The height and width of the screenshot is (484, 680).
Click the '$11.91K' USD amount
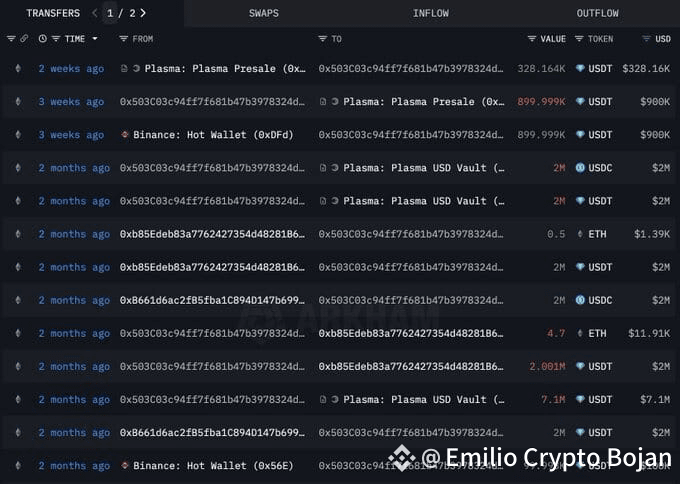pyautogui.click(x=649, y=334)
